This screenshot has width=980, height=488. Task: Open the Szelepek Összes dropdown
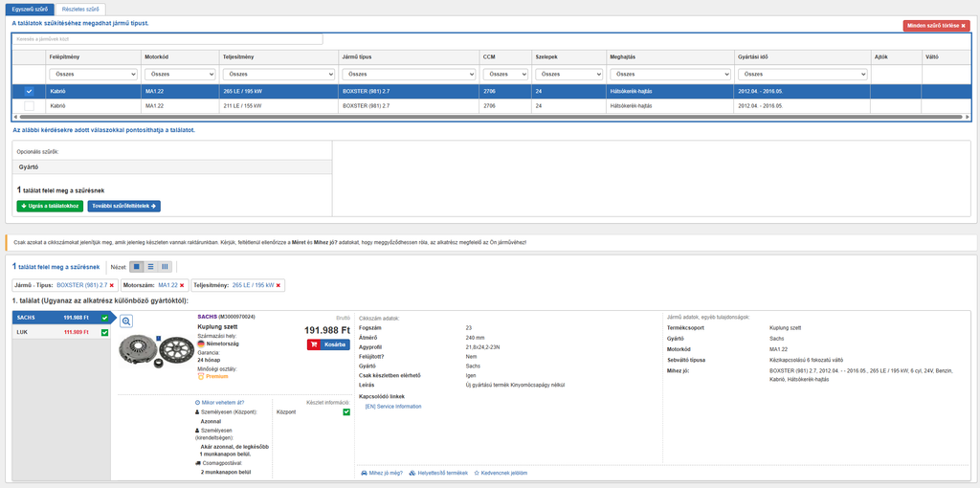pyautogui.click(x=568, y=75)
